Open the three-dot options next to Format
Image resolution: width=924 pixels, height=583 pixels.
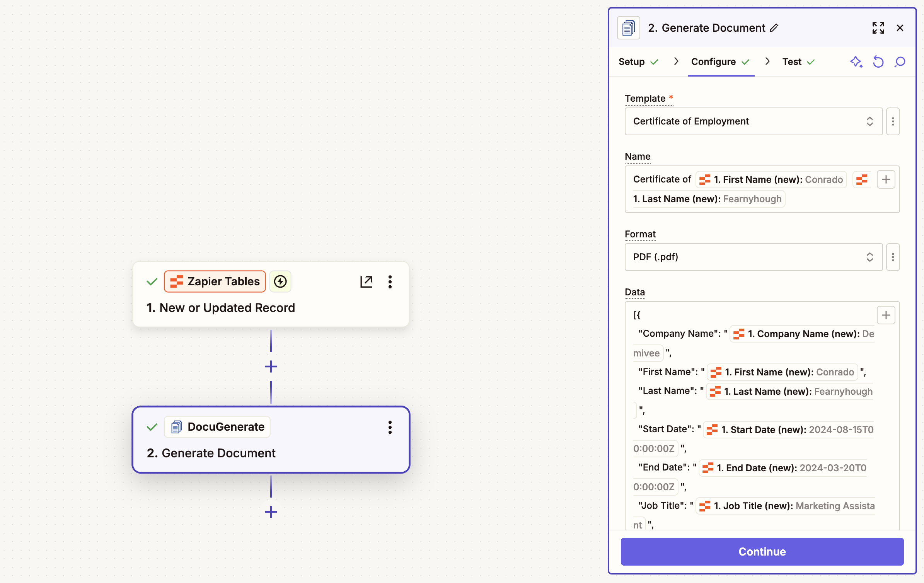click(893, 257)
